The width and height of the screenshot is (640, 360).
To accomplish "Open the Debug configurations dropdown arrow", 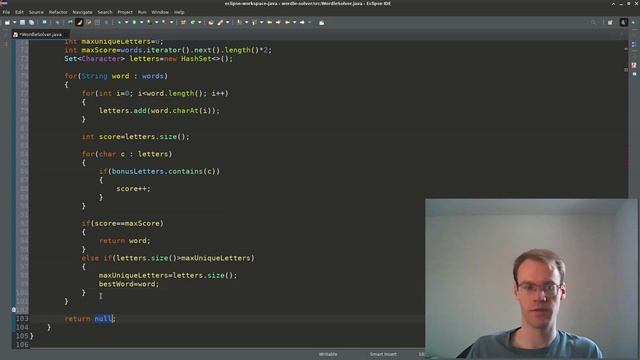I will tap(127, 22).
